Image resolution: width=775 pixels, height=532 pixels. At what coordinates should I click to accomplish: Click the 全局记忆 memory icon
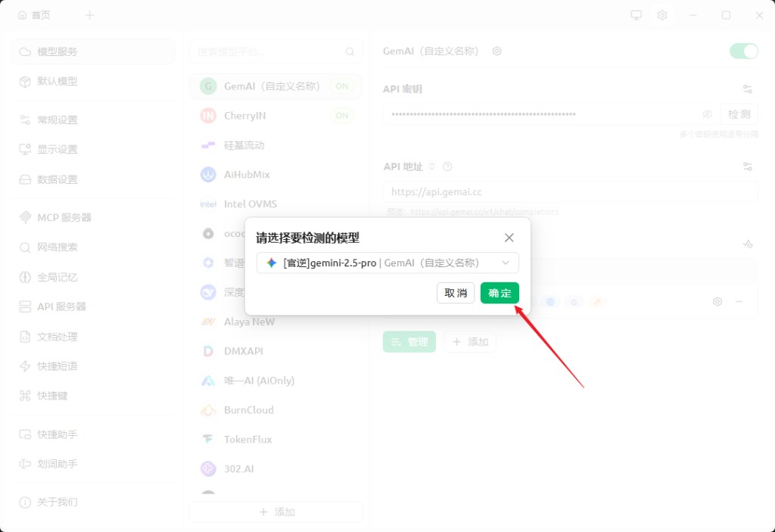click(25, 276)
